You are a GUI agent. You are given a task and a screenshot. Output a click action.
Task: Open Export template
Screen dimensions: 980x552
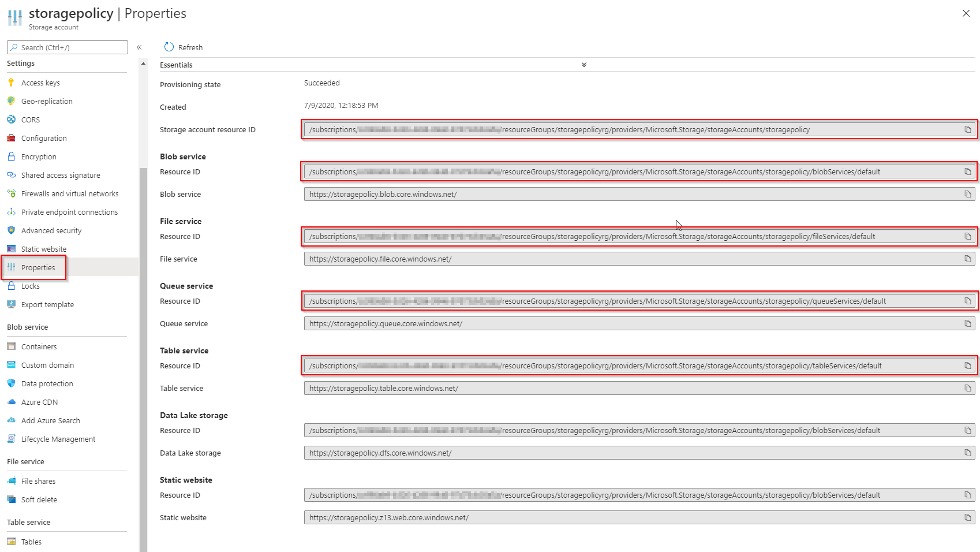[x=47, y=304]
